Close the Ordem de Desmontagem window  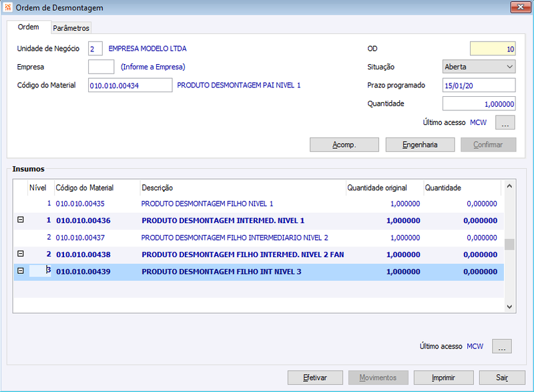click(x=520, y=7)
